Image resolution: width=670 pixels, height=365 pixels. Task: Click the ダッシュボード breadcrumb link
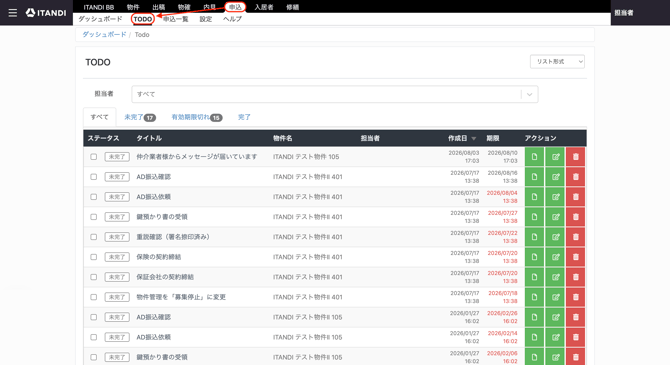coord(104,35)
